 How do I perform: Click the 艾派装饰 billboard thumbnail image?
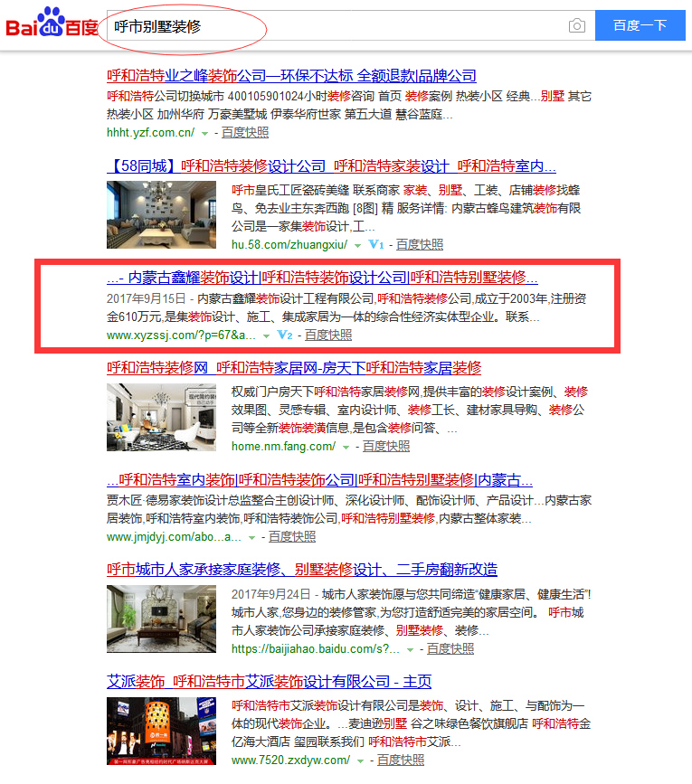click(160, 732)
